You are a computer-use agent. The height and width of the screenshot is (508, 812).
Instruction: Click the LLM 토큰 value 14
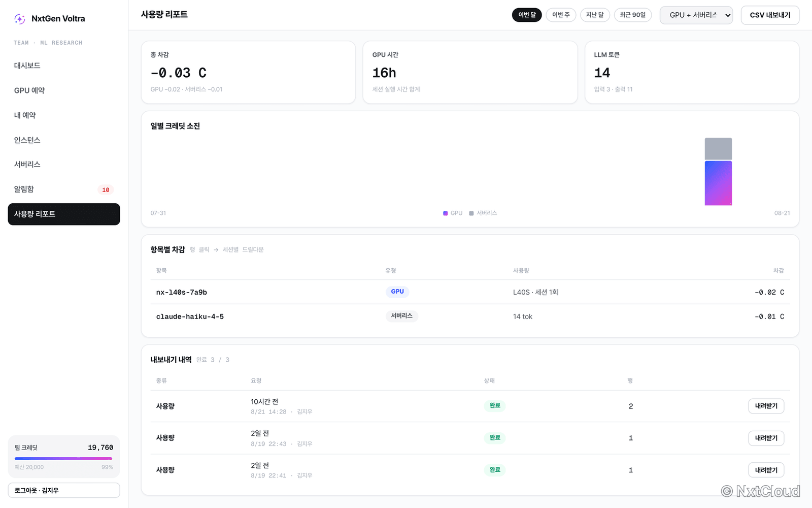click(x=602, y=73)
